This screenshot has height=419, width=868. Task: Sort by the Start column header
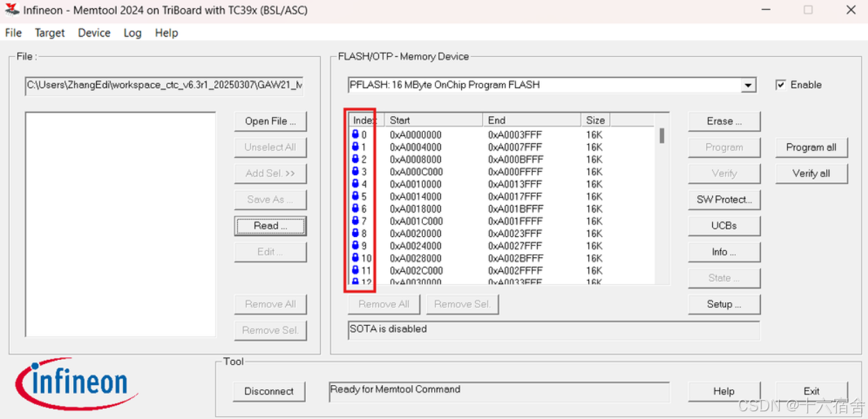coord(433,120)
